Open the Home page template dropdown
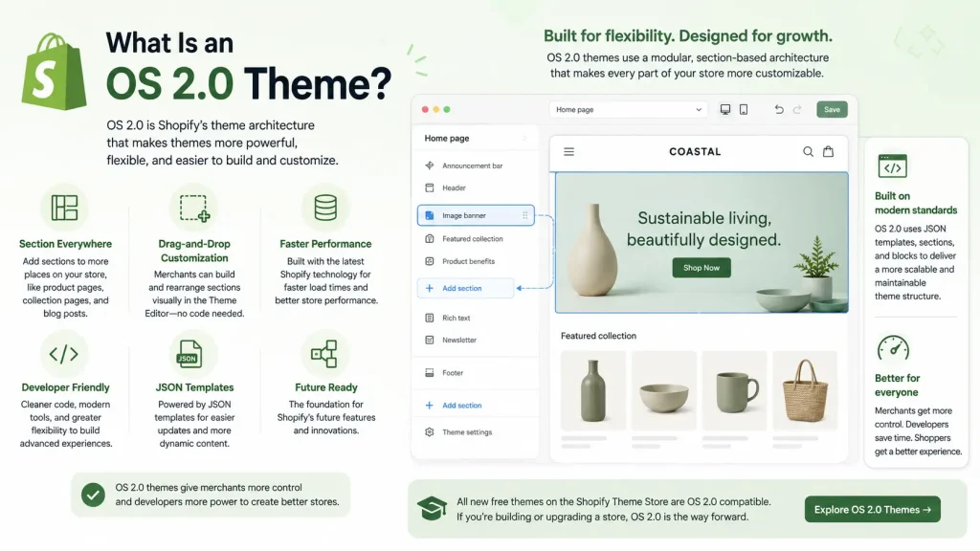Image resolution: width=980 pixels, height=551 pixels. pyautogui.click(x=628, y=109)
